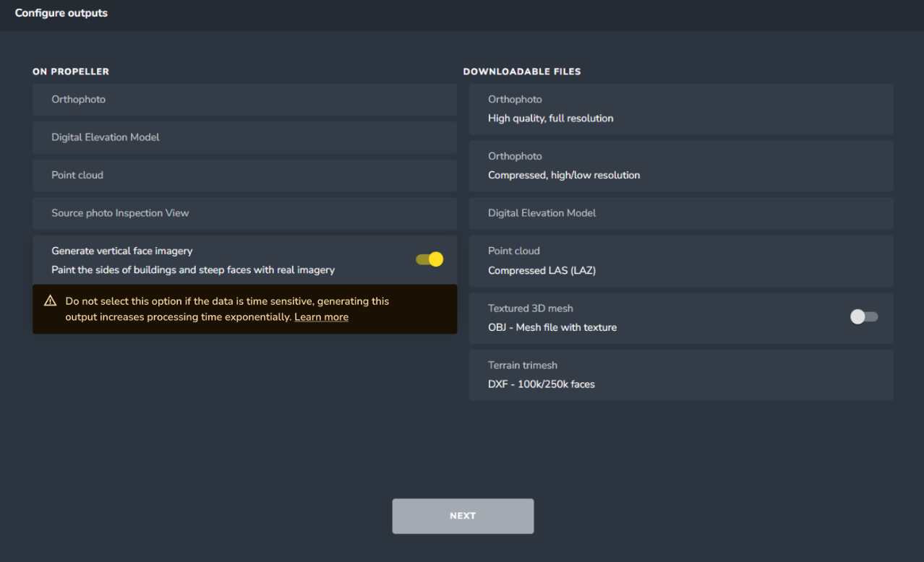Click the ON PROPELLER section heading
The height and width of the screenshot is (562, 924).
(70, 72)
